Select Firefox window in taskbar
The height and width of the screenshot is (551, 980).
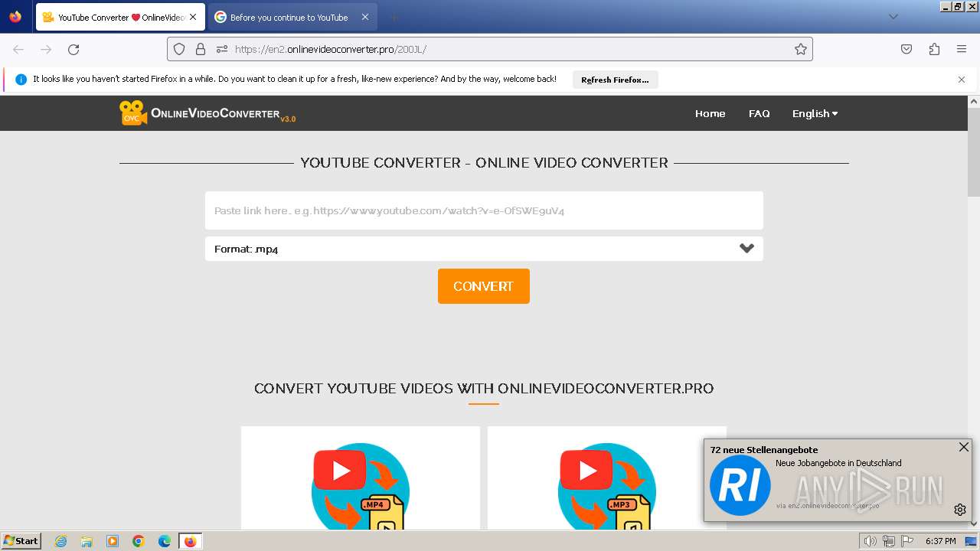pyautogui.click(x=190, y=541)
